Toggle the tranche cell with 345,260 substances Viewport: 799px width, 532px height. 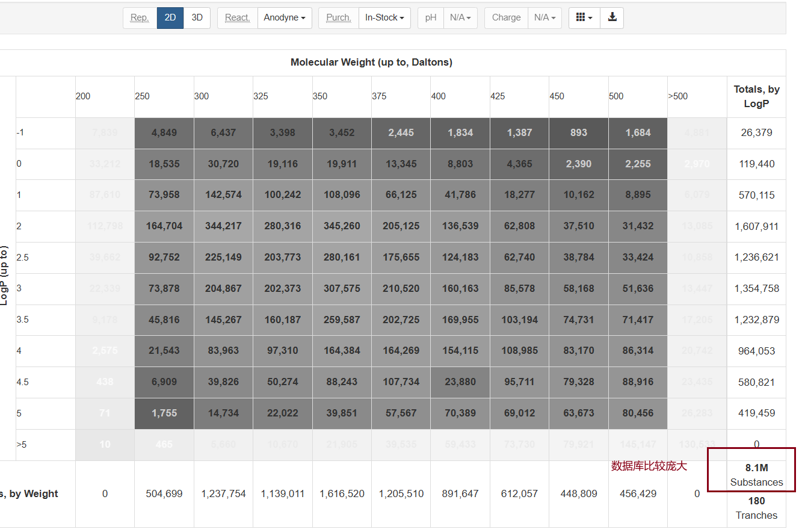(x=342, y=226)
